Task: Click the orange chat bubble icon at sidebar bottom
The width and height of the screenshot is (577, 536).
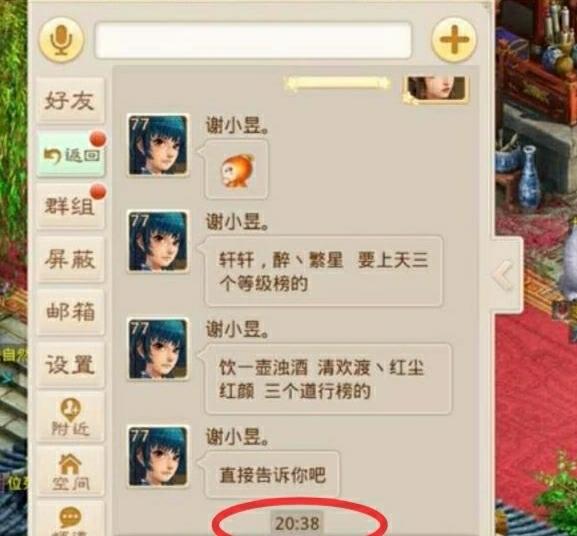Action: pos(70,519)
